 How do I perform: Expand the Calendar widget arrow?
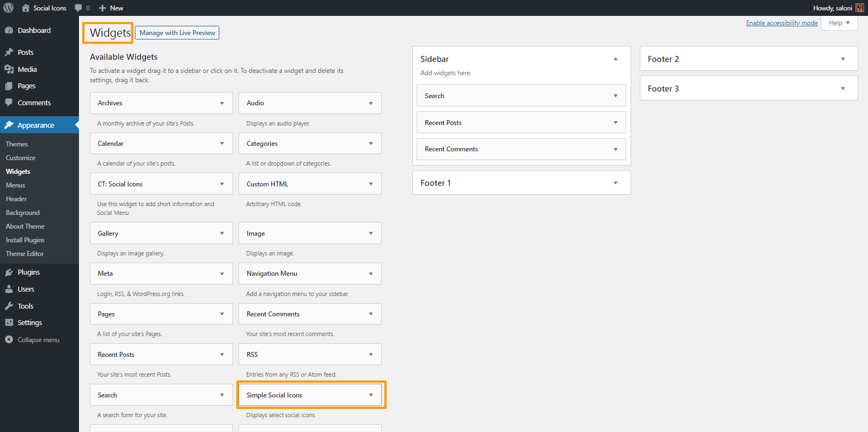(222, 144)
